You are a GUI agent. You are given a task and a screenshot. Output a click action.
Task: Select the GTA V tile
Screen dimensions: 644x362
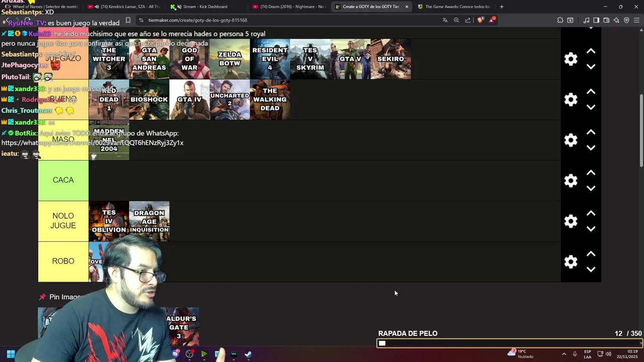[x=350, y=59]
